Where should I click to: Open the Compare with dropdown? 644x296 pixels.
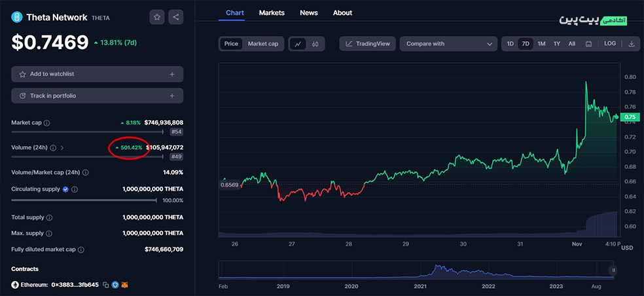[x=448, y=44]
